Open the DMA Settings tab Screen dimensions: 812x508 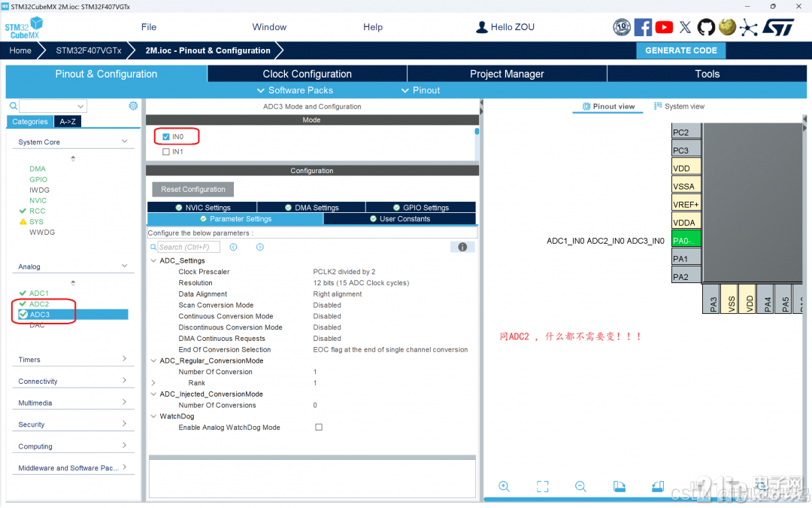(311, 208)
